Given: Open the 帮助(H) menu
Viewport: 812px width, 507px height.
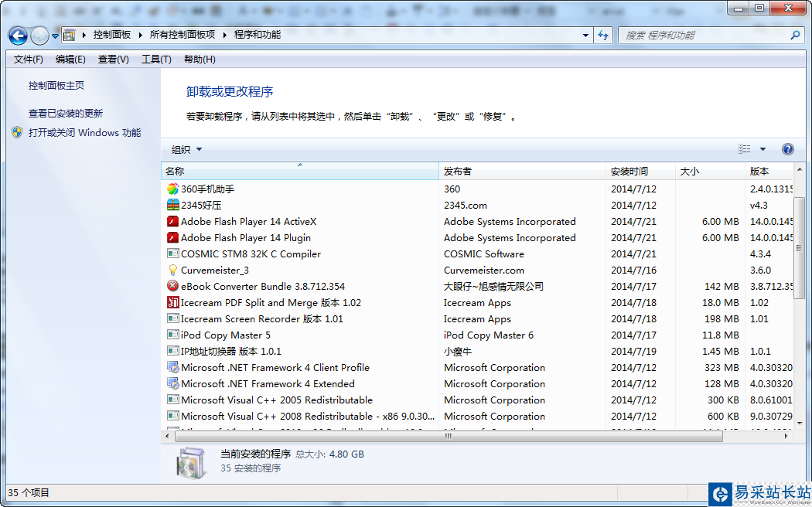Looking at the screenshot, I should coord(200,60).
